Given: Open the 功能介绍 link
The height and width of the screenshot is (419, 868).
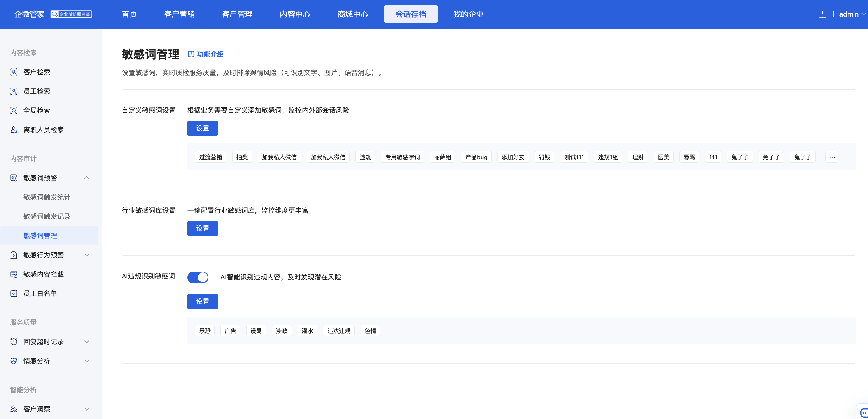Looking at the screenshot, I should (206, 54).
